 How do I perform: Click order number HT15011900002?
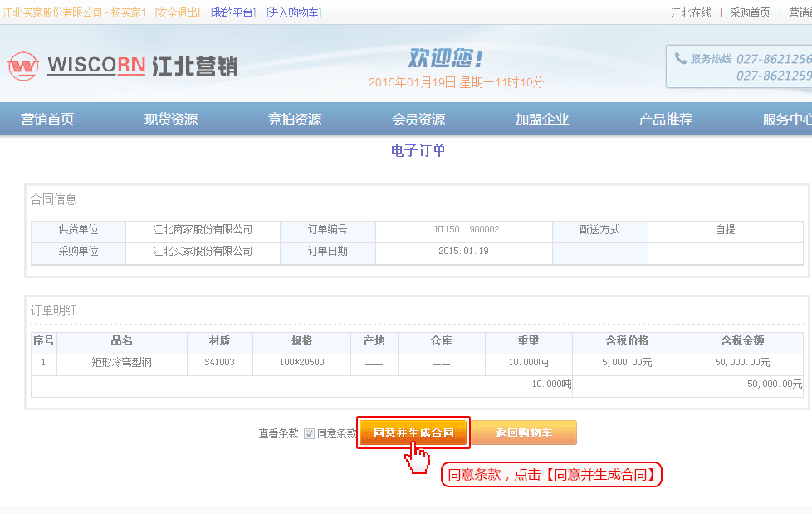pyautogui.click(x=467, y=229)
